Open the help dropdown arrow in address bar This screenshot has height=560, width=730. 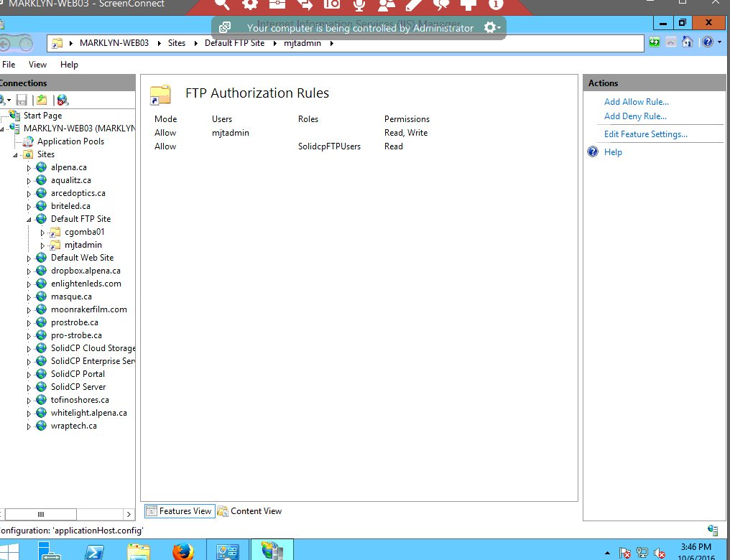click(720, 42)
